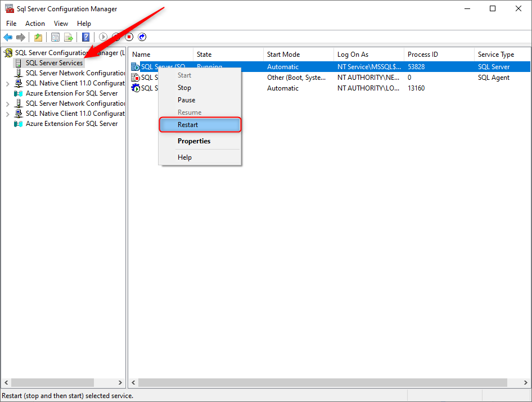
Task: Select the SQL Server Services tree node
Action: (x=54, y=63)
